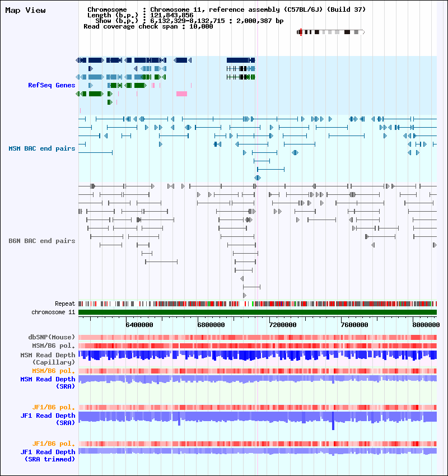Image resolution: width=448 pixels, height=476 pixels.
Task: Click the MSM Read Depth (SRA) histogram
Action: 258,379
